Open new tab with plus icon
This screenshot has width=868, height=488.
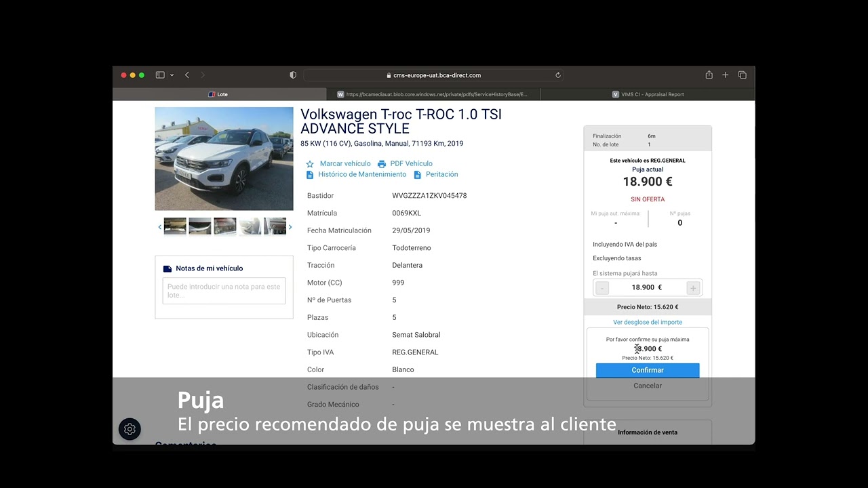(725, 75)
